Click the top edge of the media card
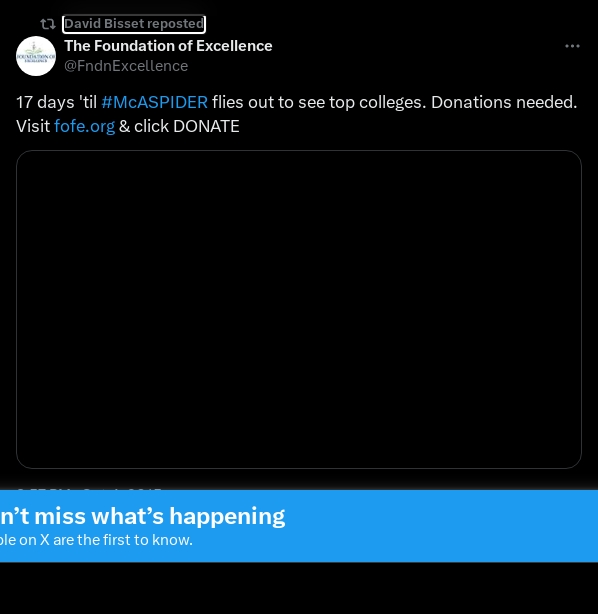Image resolution: width=598 pixels, height=614 pixels. coord(299,151)
